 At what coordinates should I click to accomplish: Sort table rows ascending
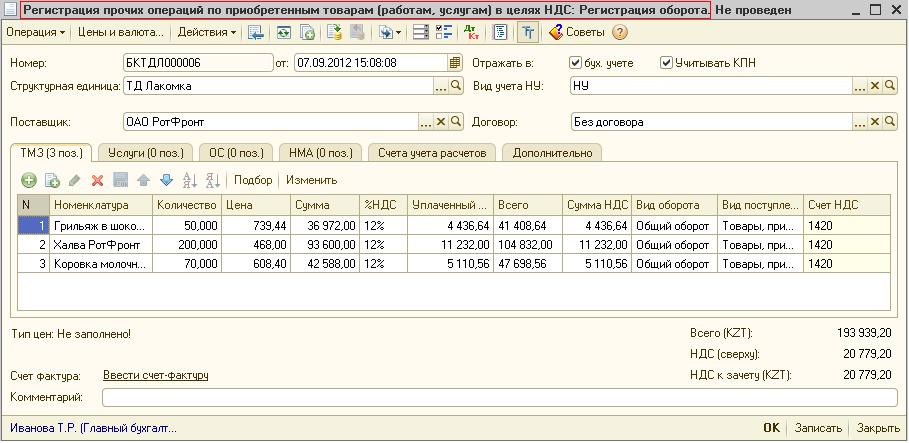click(x=189, y=181)
